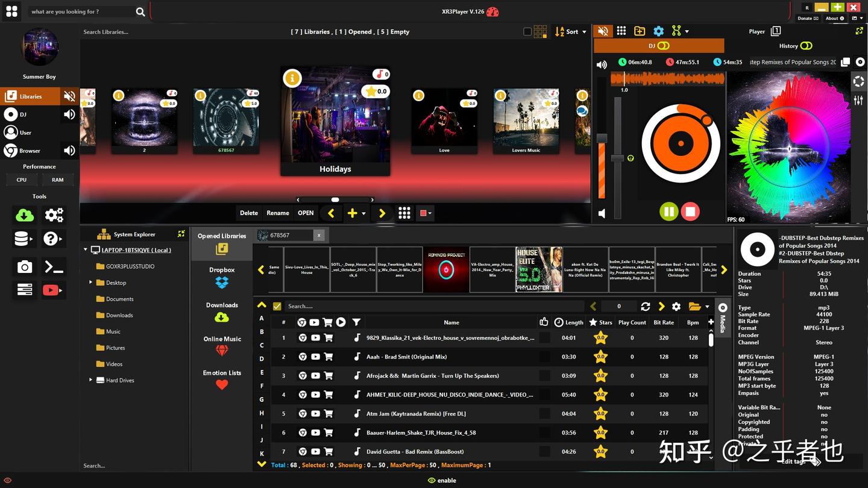Screen dimensions: 868x488
Task: Open the blue gear player settings
Action: click(658, 31)
